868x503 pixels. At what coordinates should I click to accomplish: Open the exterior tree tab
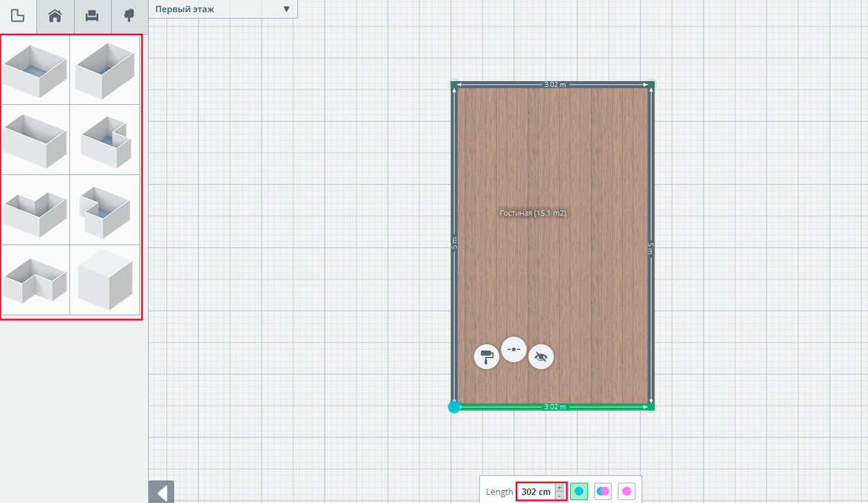tap(129, 16)
